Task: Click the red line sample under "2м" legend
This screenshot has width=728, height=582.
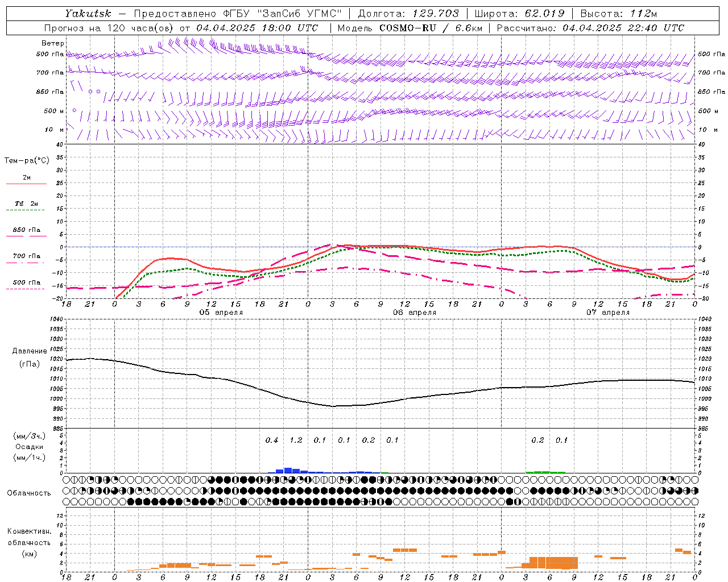Action: (x=26, y=184)
